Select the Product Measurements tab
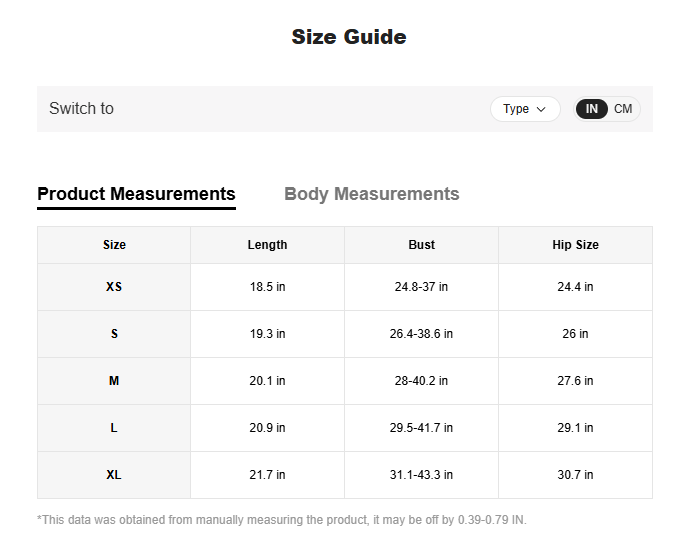This screenshot has height=538, width=686. coord(136,194)
